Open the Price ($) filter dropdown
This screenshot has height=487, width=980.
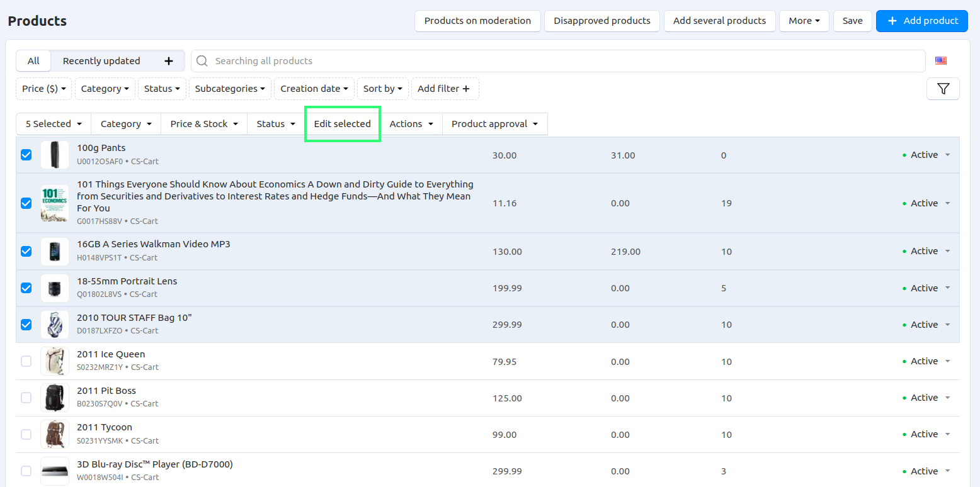pos(44,89)
